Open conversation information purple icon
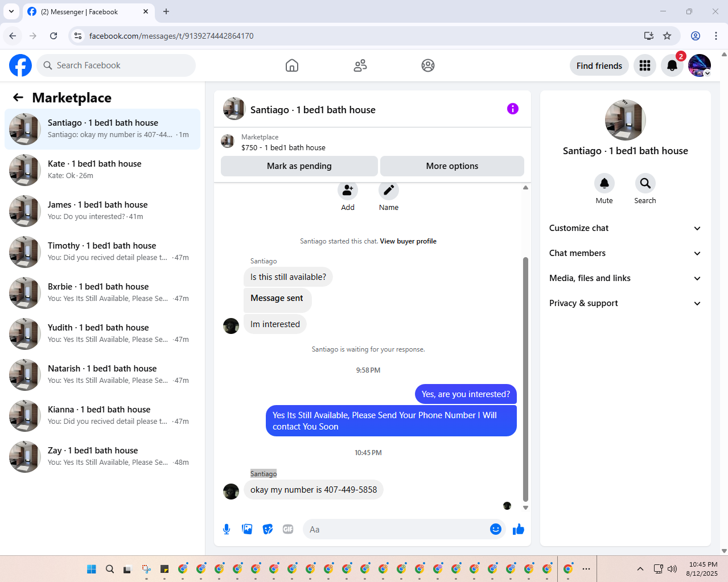 513,109
